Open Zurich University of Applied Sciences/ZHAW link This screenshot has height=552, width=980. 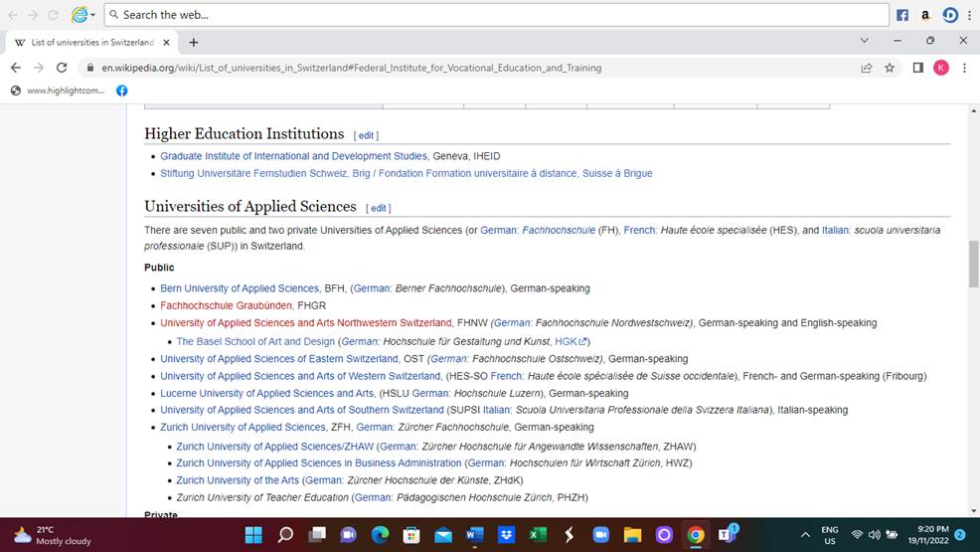click(275, 447)
